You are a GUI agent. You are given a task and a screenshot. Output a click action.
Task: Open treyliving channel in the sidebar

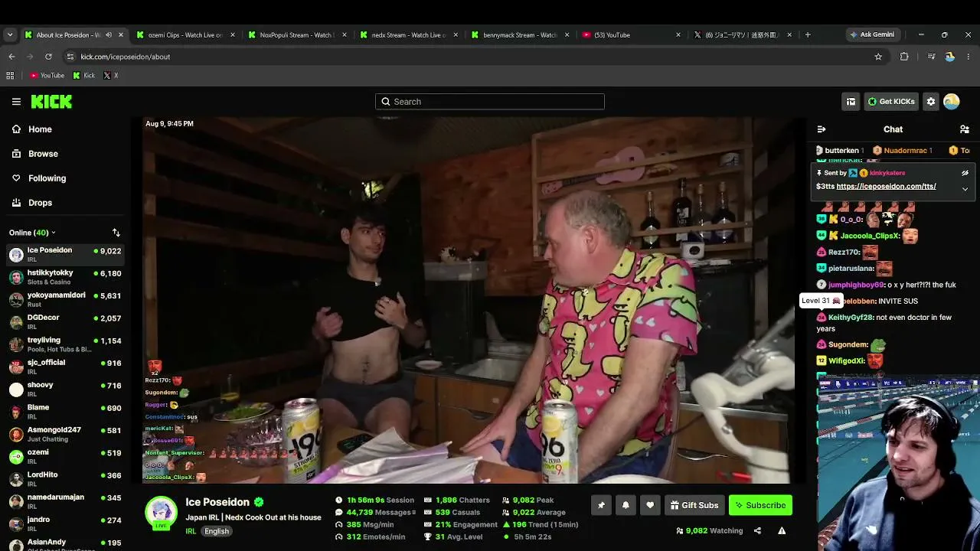pos(65,344)
